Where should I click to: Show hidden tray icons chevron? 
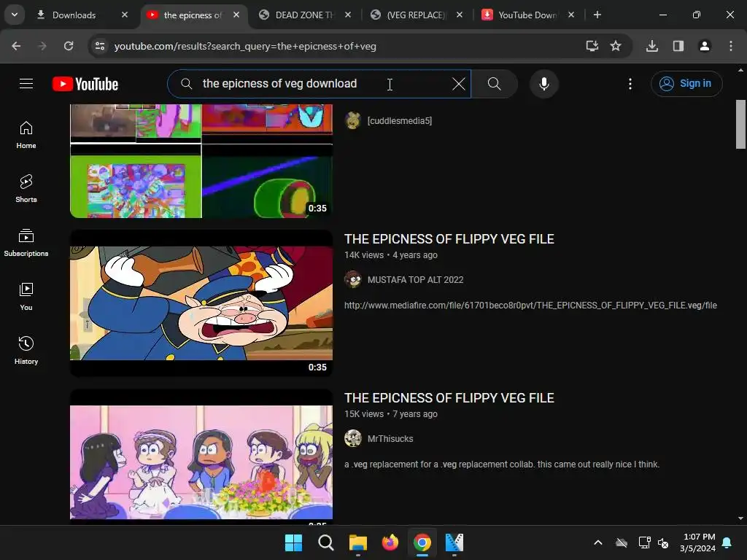pyautogui.click(x=598, y=542)
